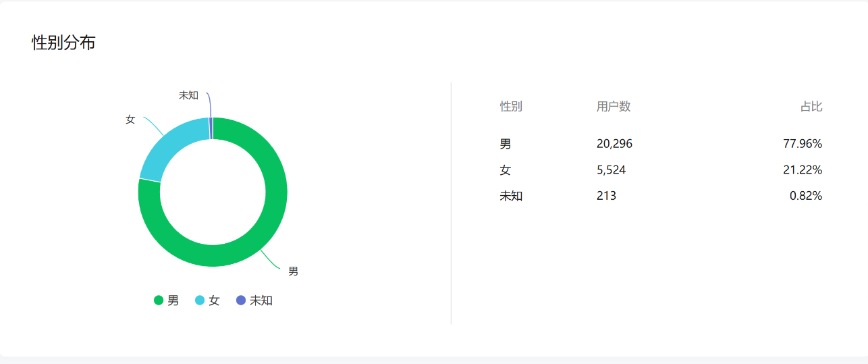
Task: Select the 性别 column header
Action: 510,107
